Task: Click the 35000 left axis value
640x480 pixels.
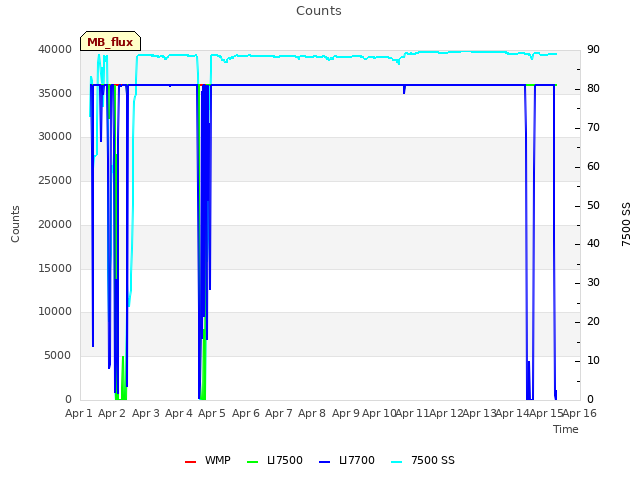Action: coord(55,93)
